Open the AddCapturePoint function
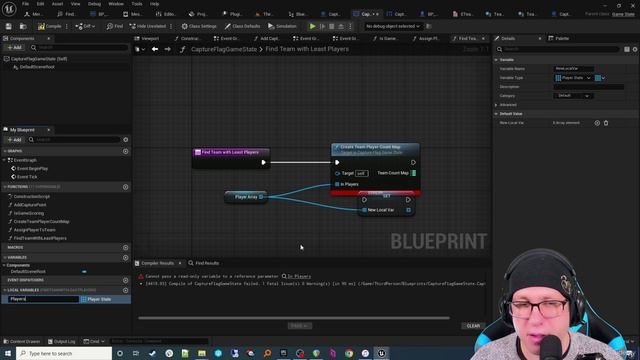The height and width of the screenshot is (360, 640). tap(30, 205)
